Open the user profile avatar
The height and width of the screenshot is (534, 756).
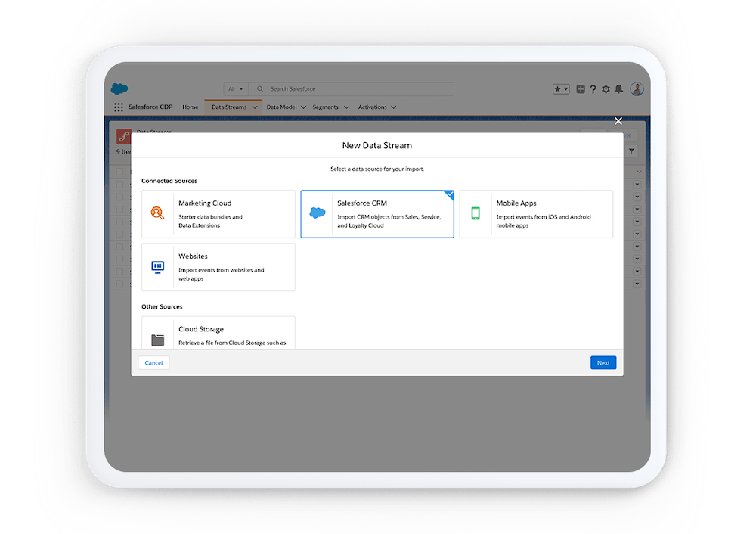[637, 89]
